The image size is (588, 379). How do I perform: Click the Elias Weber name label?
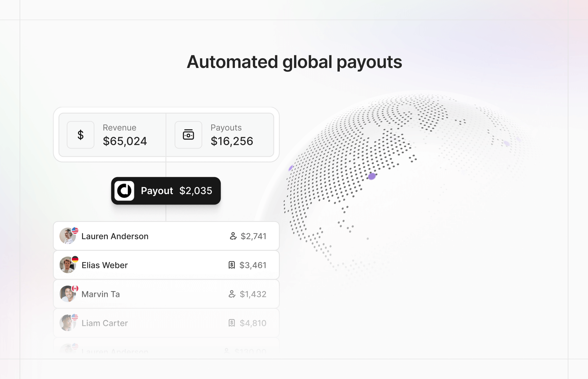[105, 265]
